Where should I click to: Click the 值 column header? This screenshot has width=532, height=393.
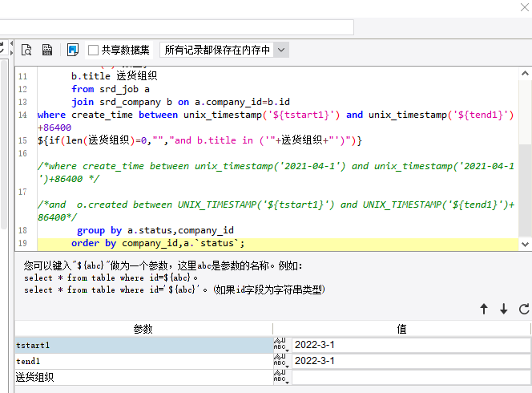[x=402, y=329]
